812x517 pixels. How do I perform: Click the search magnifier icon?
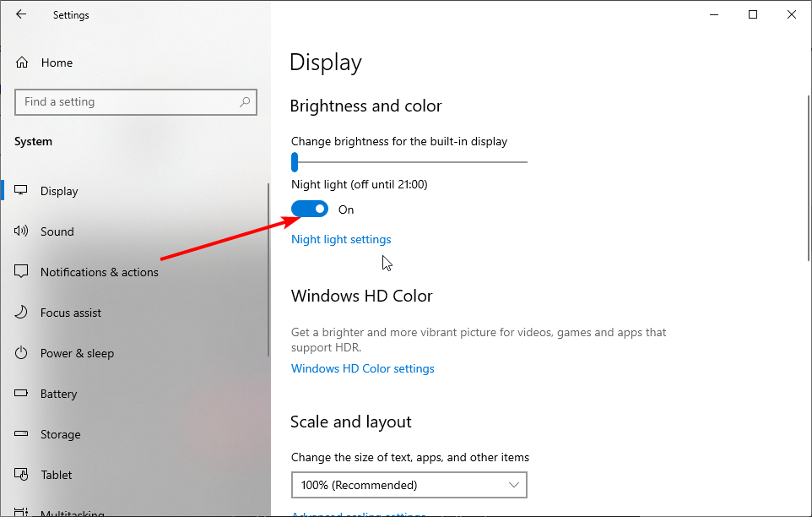pos(245,101)
